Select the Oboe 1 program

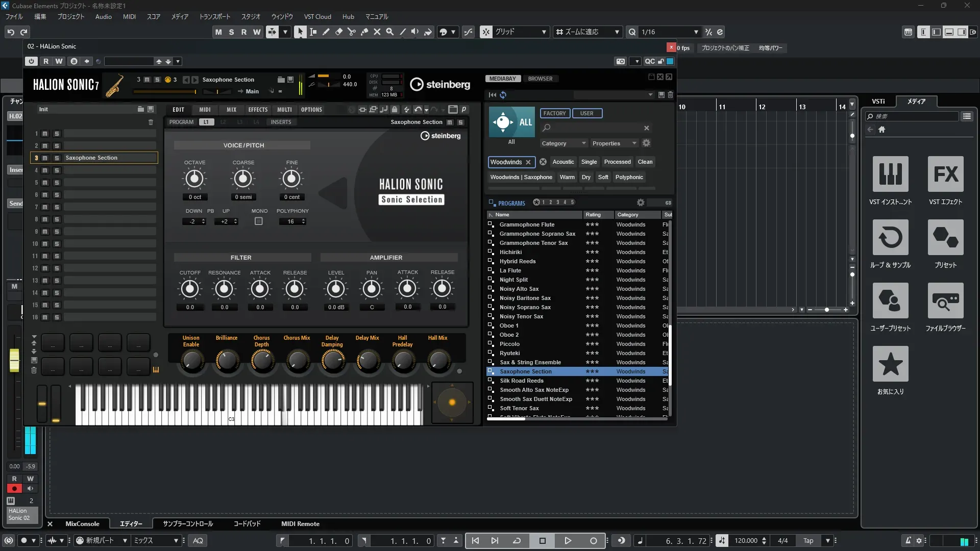pos(509,325)
